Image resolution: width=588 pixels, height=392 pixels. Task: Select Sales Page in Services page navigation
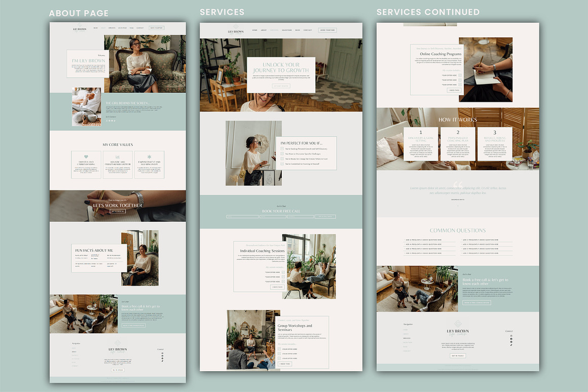[286, 30]
